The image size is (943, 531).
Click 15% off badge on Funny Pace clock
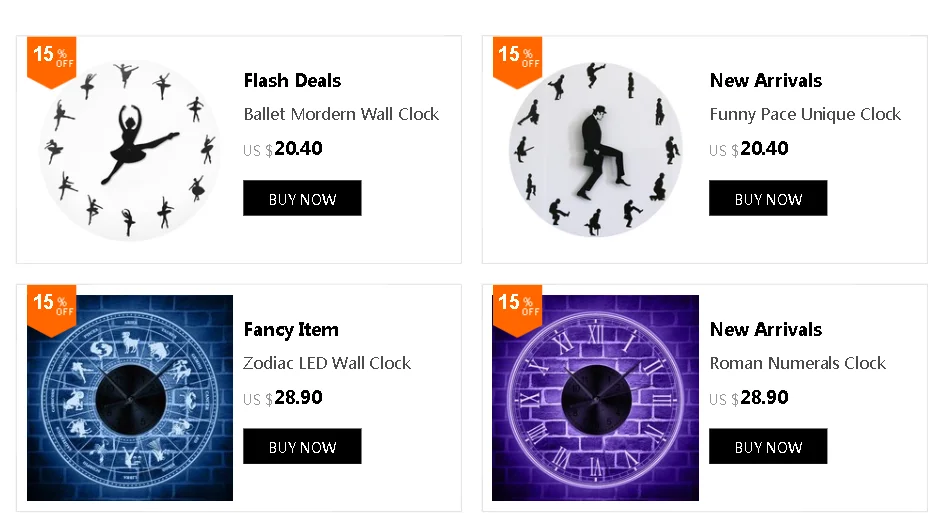[x=517, y=57]
